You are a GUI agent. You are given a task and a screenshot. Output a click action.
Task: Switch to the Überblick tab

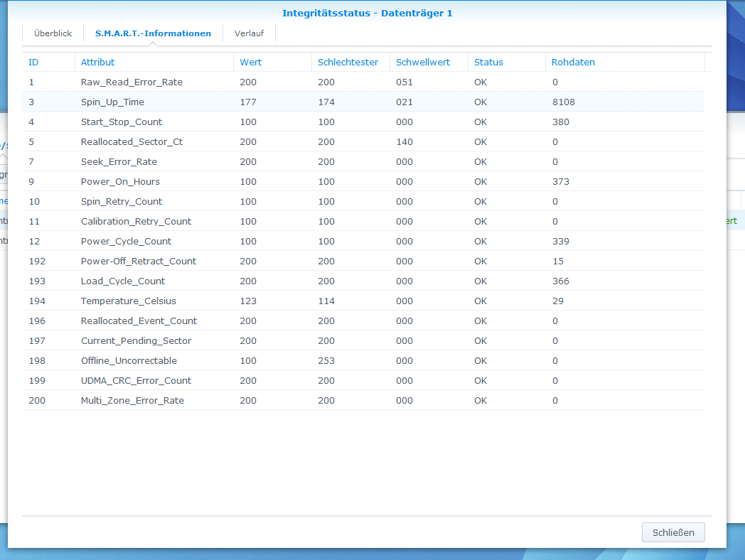pyautogui.click(x=53, y=33)
